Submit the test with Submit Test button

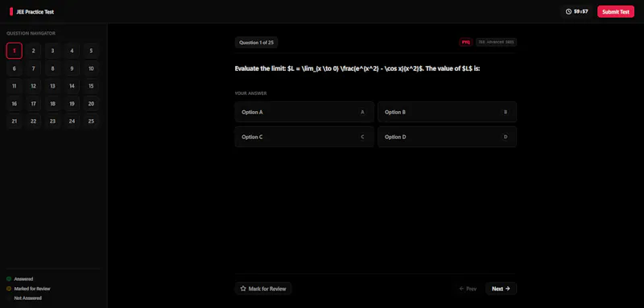coord(616,11)
